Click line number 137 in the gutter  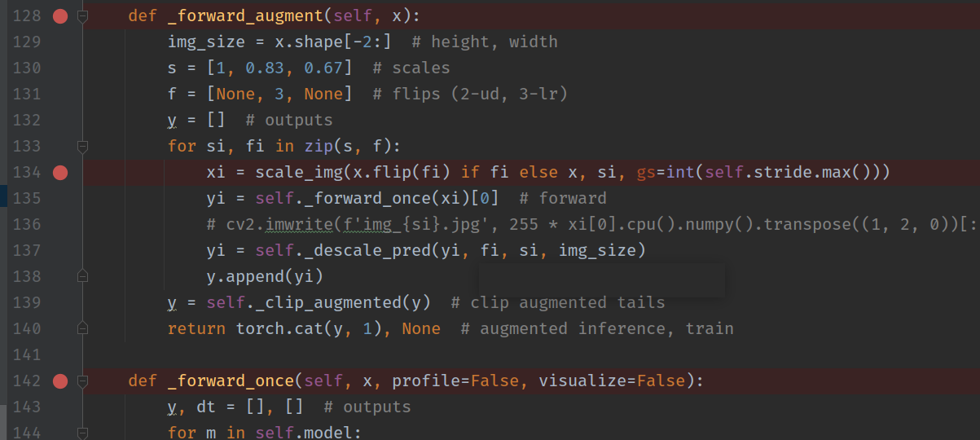click(x=26, y=250)
